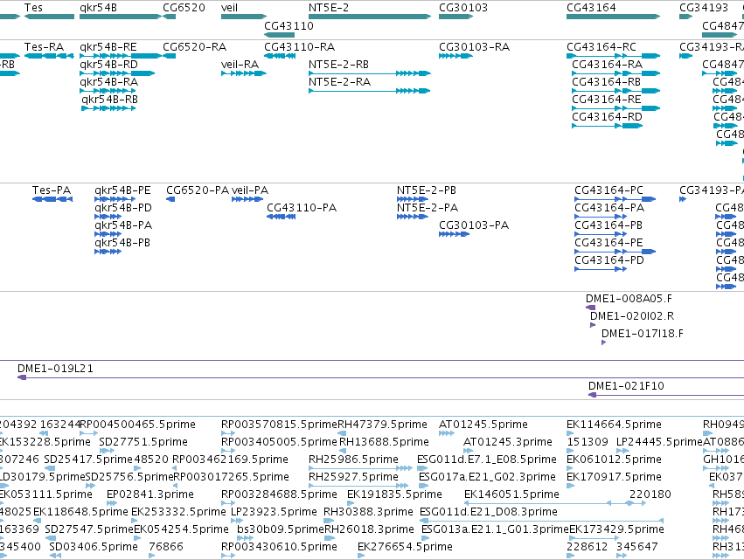Select transcript CG43164-RC

(613, 56)
